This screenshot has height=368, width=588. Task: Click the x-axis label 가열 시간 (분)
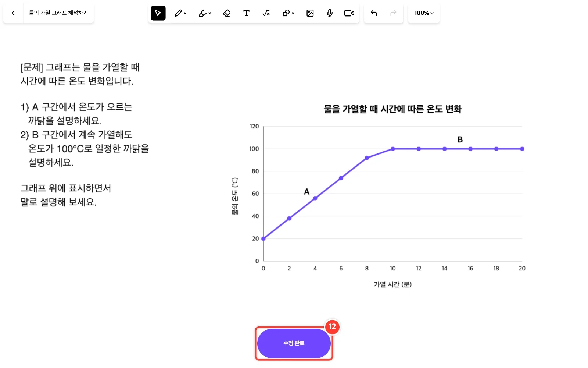coord(392,284)
